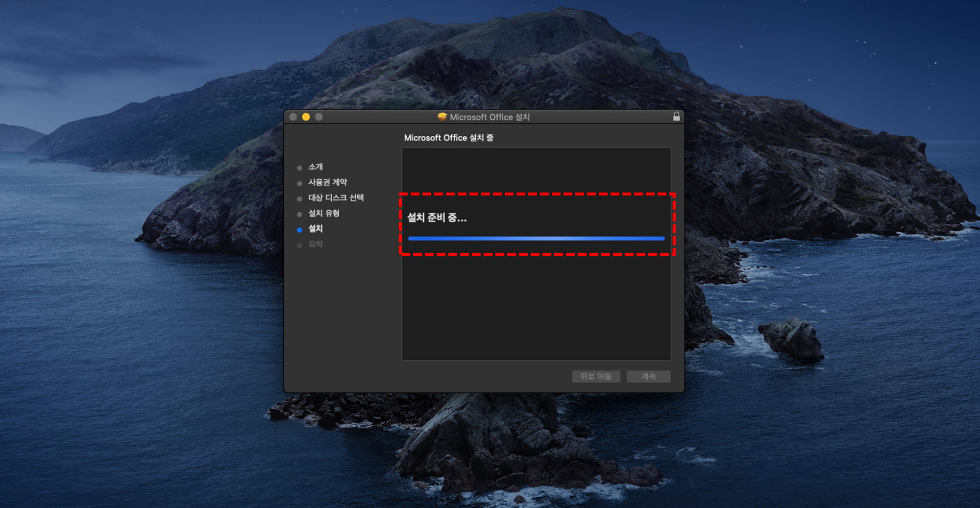This screenshot has height=508, width=980.
Task: Click the blue installation progress bar
Action: (536, 239)
